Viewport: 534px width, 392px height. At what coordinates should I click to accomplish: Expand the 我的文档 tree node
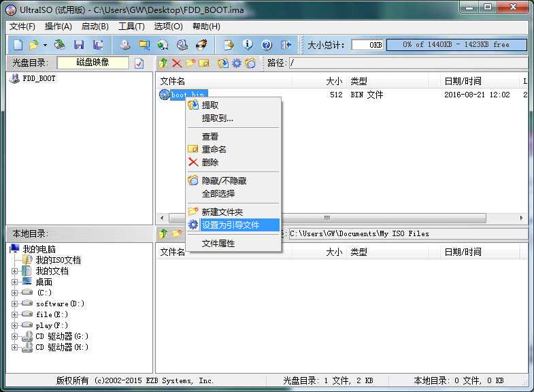click(14, 272)
